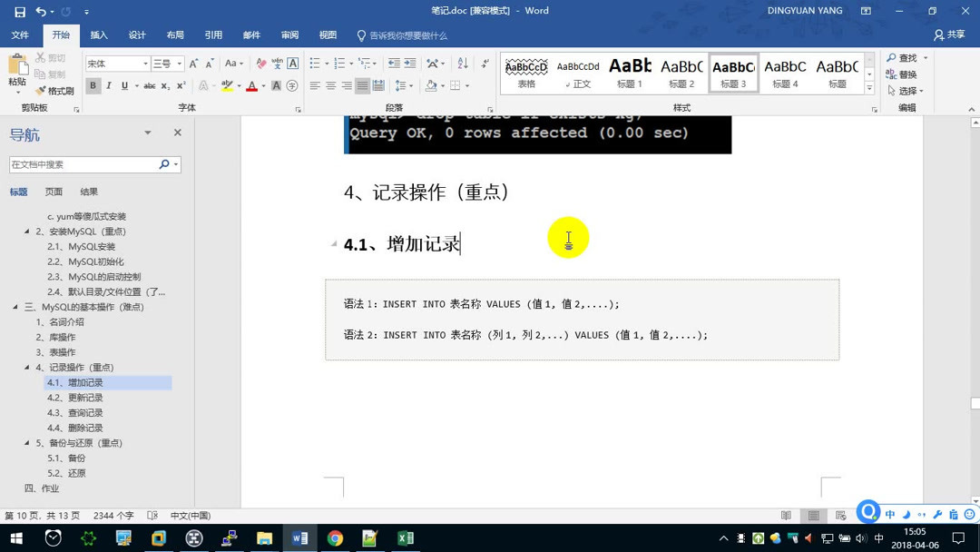
Task: Click the 共享 button
Action: [x=957, y=34]
